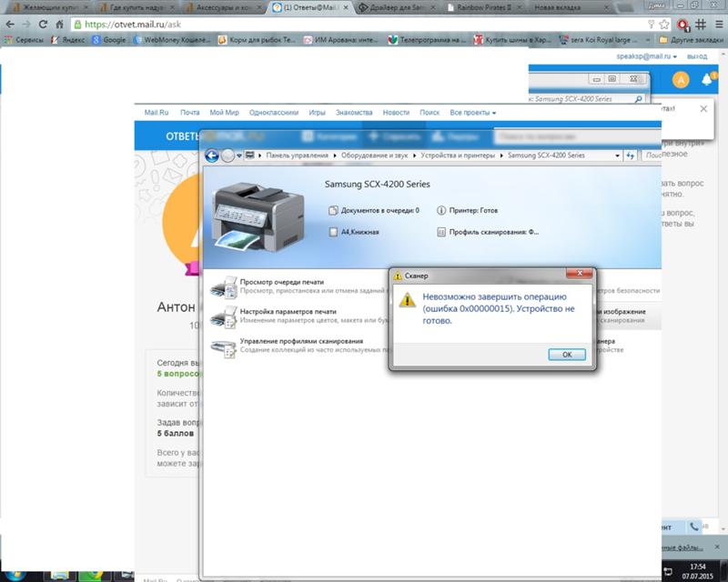Click the orange A avatar icon
728x582 pixels.
(681, 80)
